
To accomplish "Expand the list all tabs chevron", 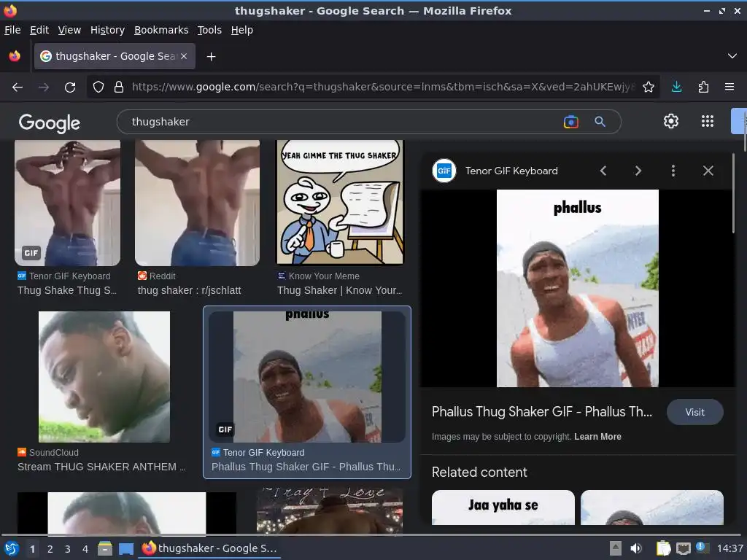I will coord(732,56).
